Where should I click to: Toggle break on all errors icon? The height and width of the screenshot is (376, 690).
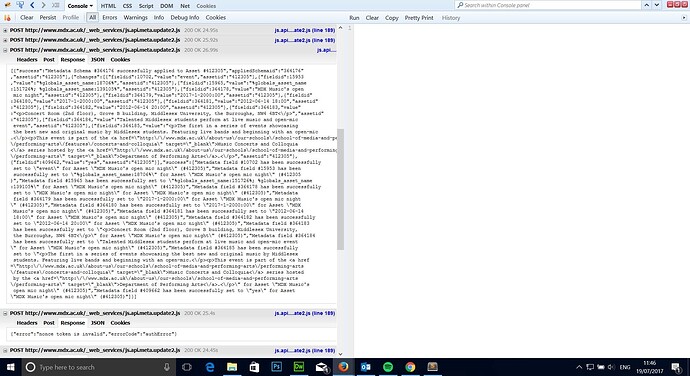point(7,18)
